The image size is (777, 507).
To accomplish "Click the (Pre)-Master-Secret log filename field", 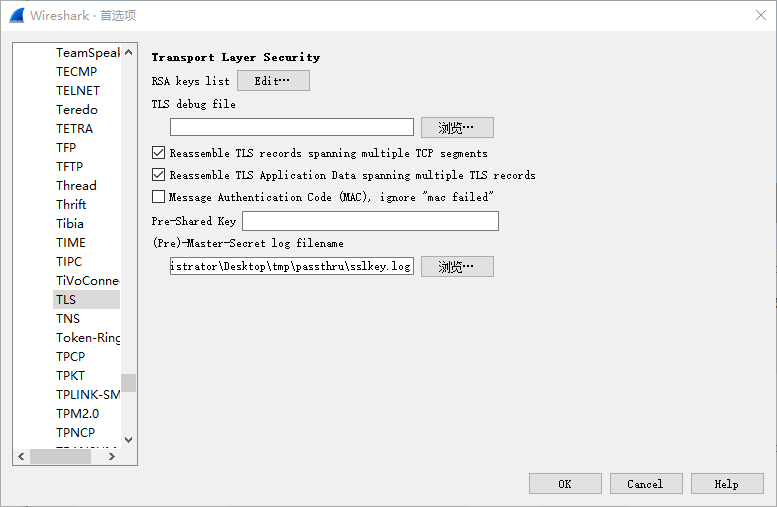I will click(x=292, y=266).
